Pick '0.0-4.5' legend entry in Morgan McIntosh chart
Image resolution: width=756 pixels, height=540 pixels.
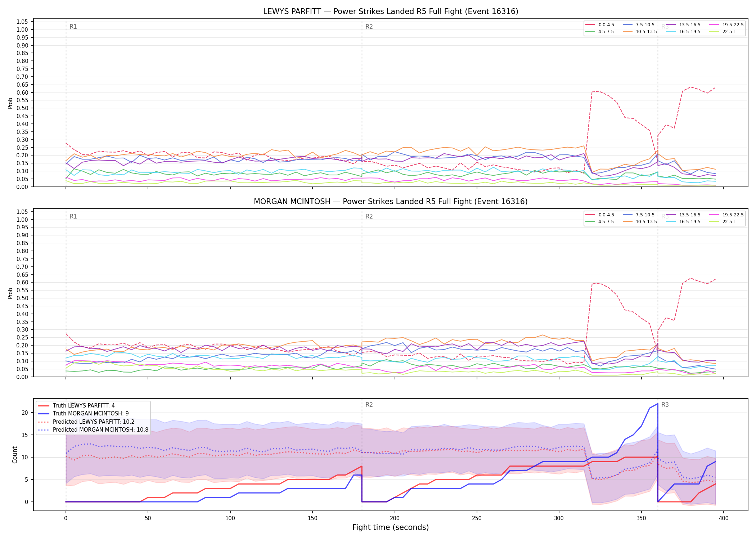point(600,215)
